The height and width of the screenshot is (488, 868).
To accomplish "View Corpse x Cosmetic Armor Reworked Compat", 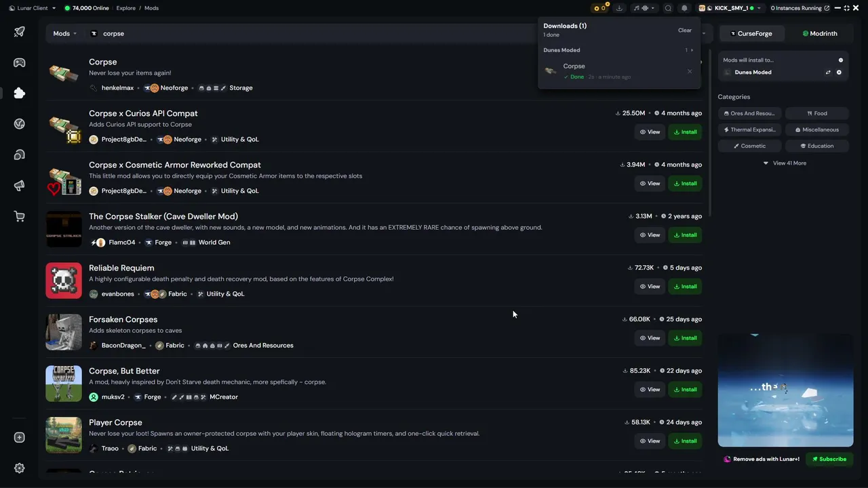I will click(x=650, y=184).
